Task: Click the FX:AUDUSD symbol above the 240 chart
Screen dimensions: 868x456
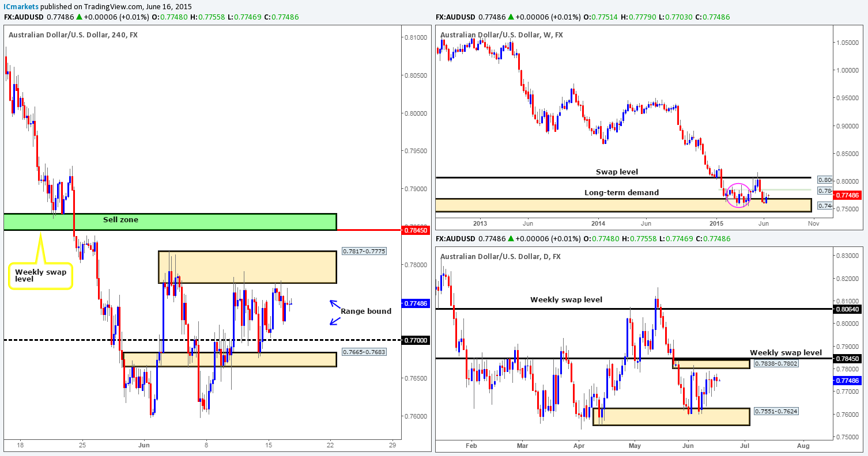Action: click(24, 17)
